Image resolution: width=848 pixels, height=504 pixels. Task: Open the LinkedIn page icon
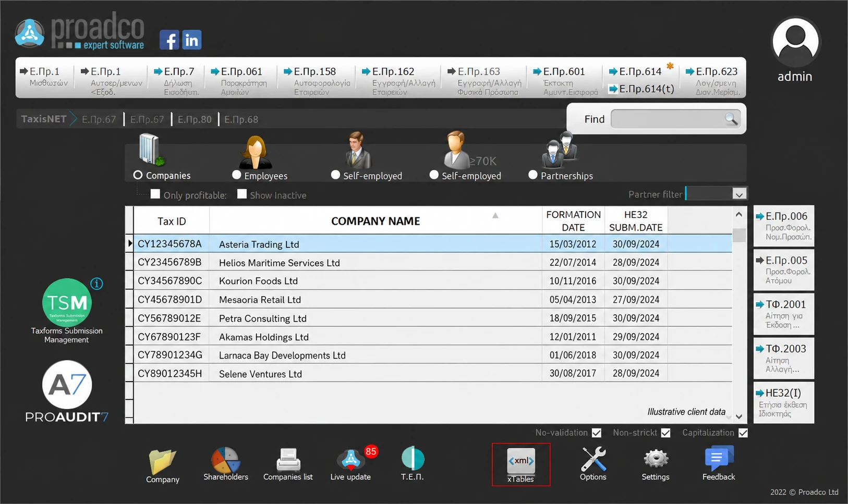pos(191,40)
